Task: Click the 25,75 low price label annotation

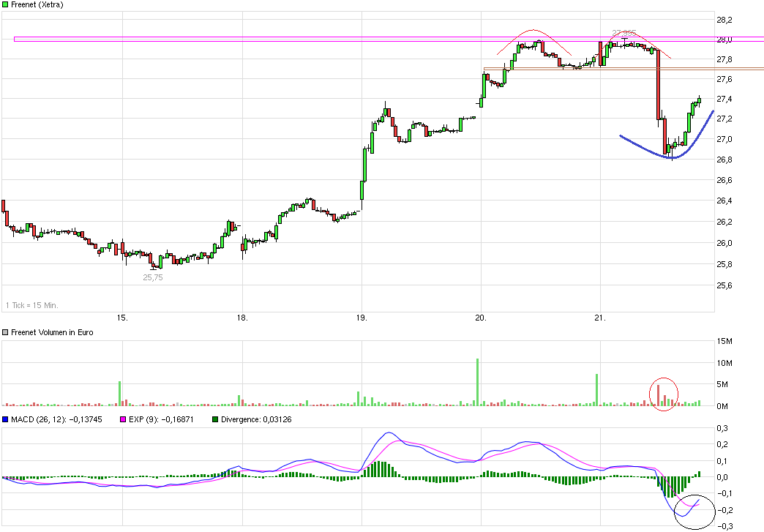Action: pos(152,277)
